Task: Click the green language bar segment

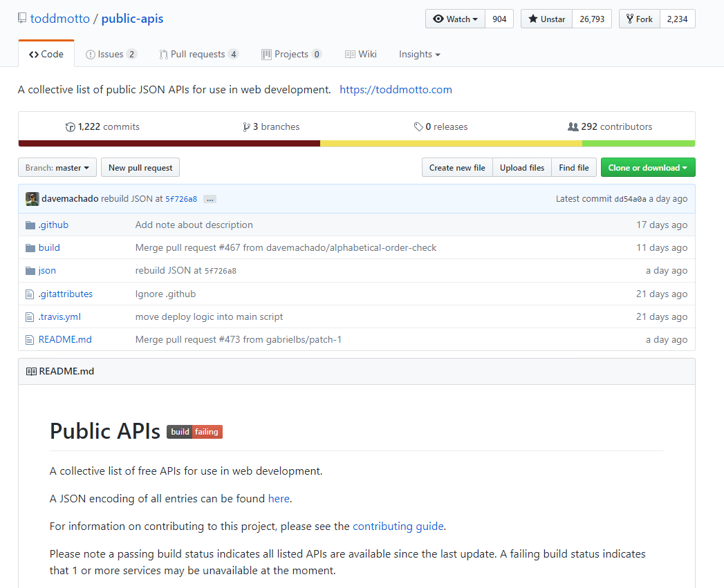Action: coord(638,144)
